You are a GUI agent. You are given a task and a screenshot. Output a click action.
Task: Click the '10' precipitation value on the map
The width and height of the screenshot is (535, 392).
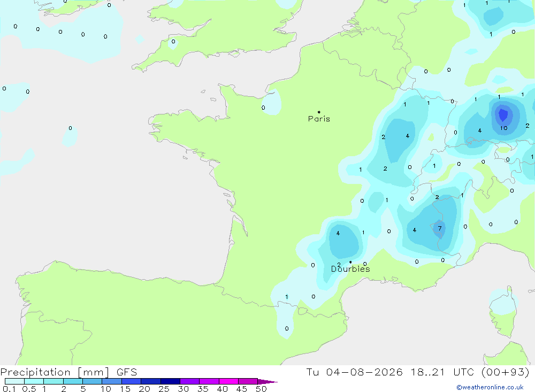pos(503,128)
